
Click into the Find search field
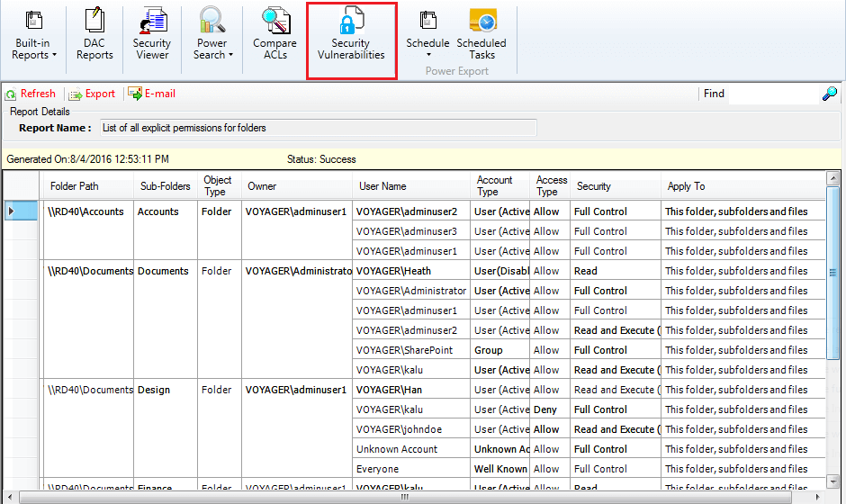(773, 94)
